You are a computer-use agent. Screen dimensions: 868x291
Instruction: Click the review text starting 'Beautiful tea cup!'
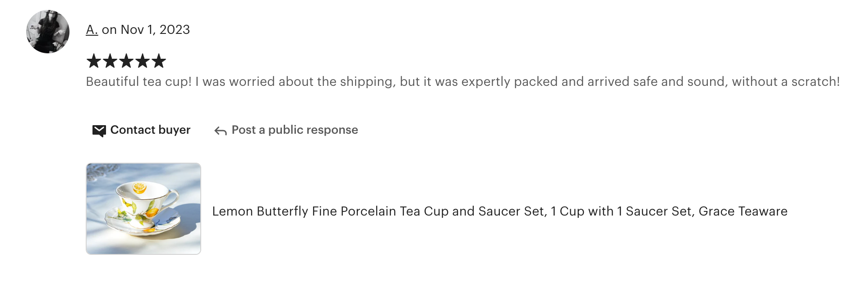462,82
